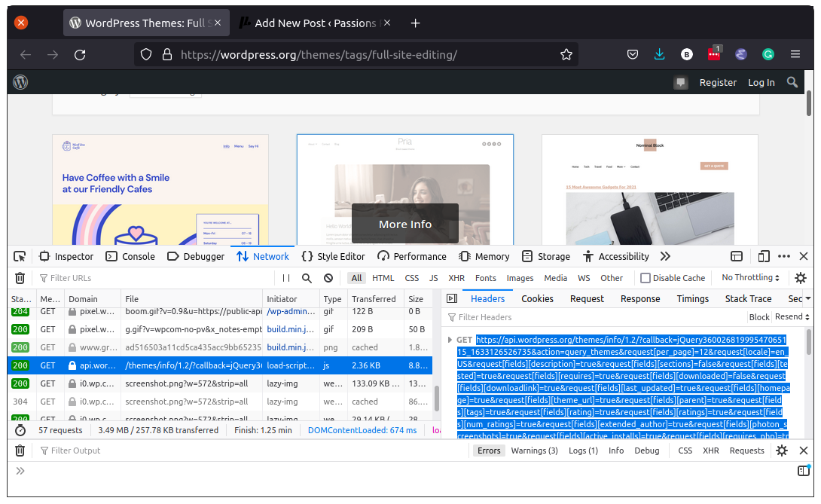Viewport: 821px width, 504px height.
Task: Activate the element picker tool
Action: pyautogui.click(x=20, y=256)
